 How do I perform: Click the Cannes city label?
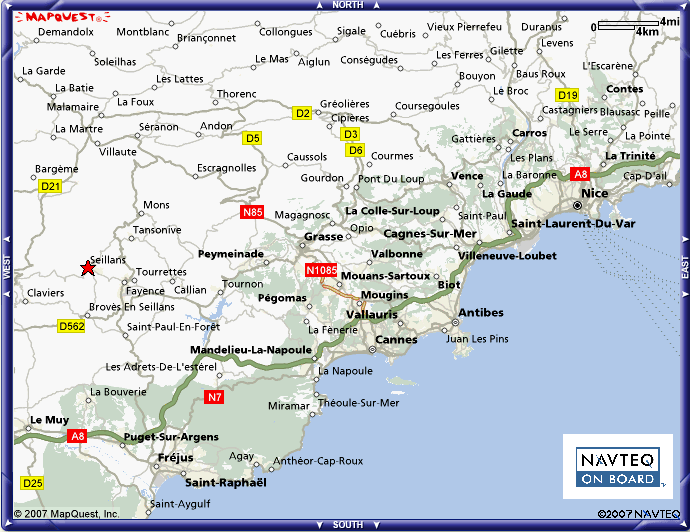coord(396,340)
